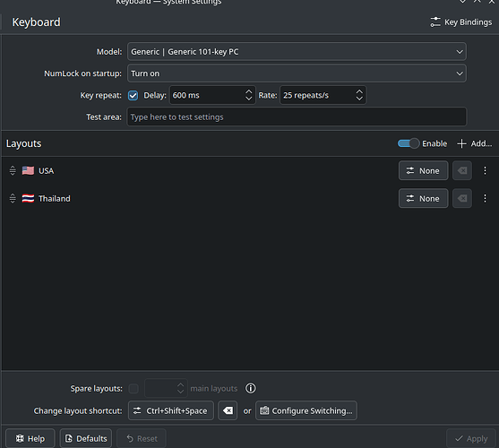
Task: Open Key Bindings settings
Action: (x=460, y=22)
